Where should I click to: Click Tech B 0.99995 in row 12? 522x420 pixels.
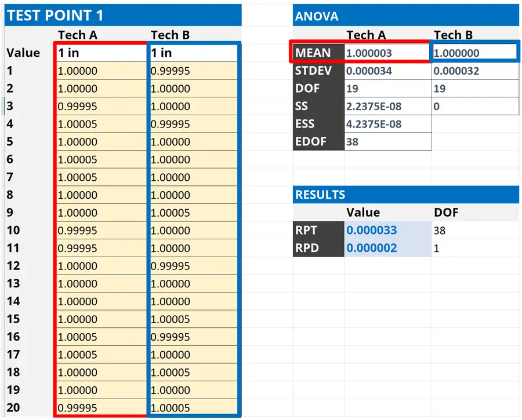(194, 266)
